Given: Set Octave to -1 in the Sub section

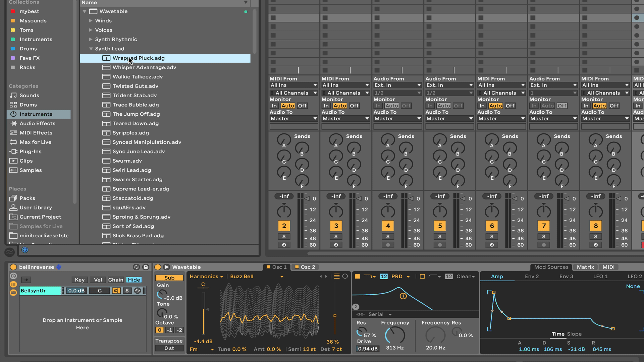Looking at the screenshot, I should pos(169,330).
